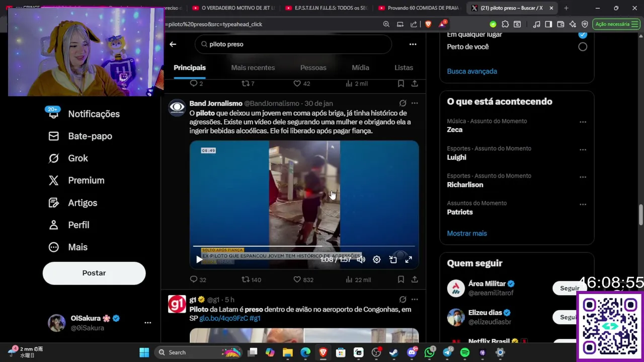644x362 pixels.
Task: Open Brave Wallet icon in toolbar
Action: 560,24
